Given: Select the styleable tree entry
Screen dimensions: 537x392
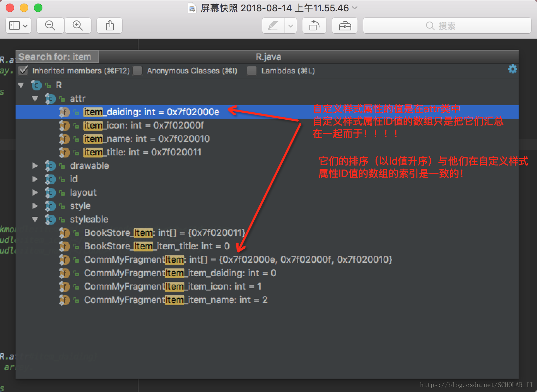Looking at the screenshot, I should pyautogui.click(x=89, y=219).
